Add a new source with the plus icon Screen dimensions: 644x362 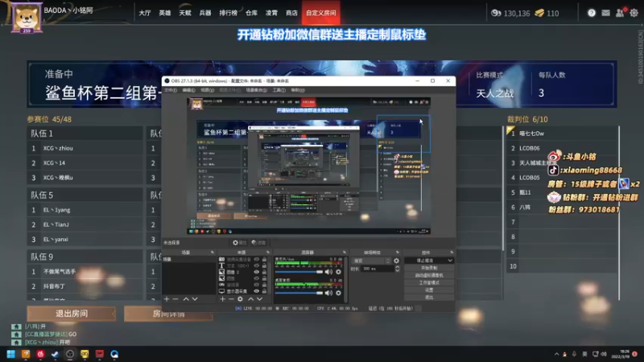pyautogui.click(x=222, y=298)
